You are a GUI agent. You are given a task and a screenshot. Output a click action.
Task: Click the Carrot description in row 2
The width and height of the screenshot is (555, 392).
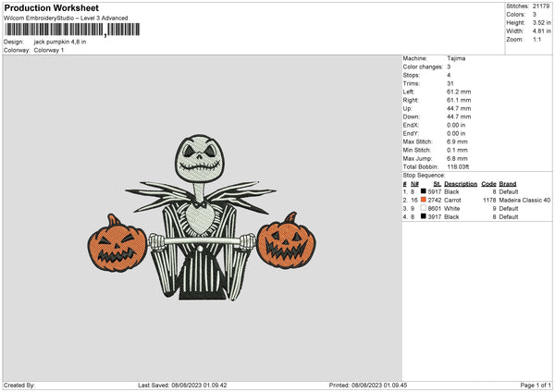pos(452,201)
